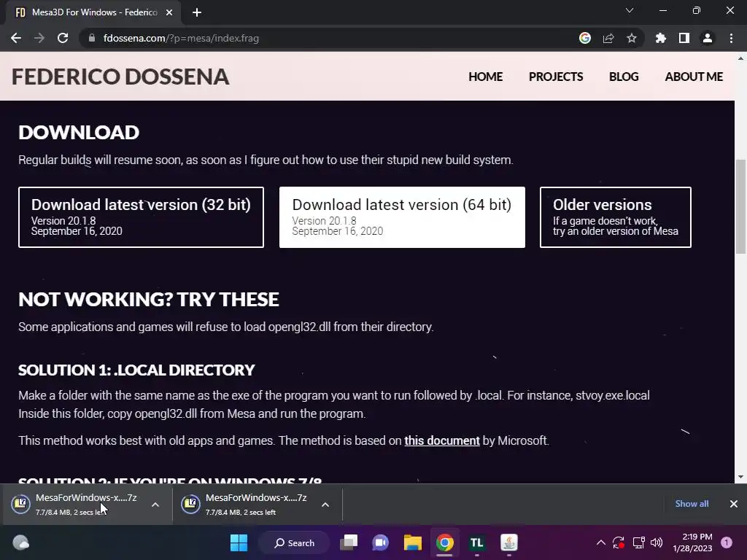747x560 pixels.
Task: Open the weather widget on taskbar
Action: point(20,542)
